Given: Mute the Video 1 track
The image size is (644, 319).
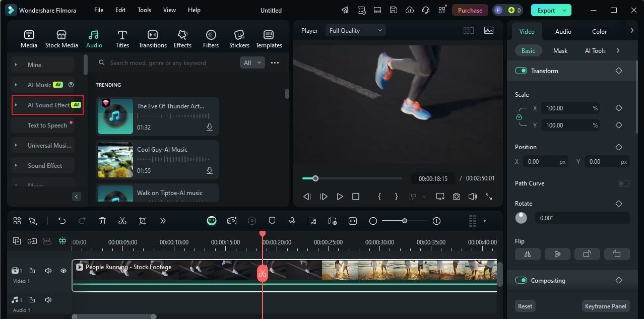Looking at the screenshot, I should pos(48,271).
